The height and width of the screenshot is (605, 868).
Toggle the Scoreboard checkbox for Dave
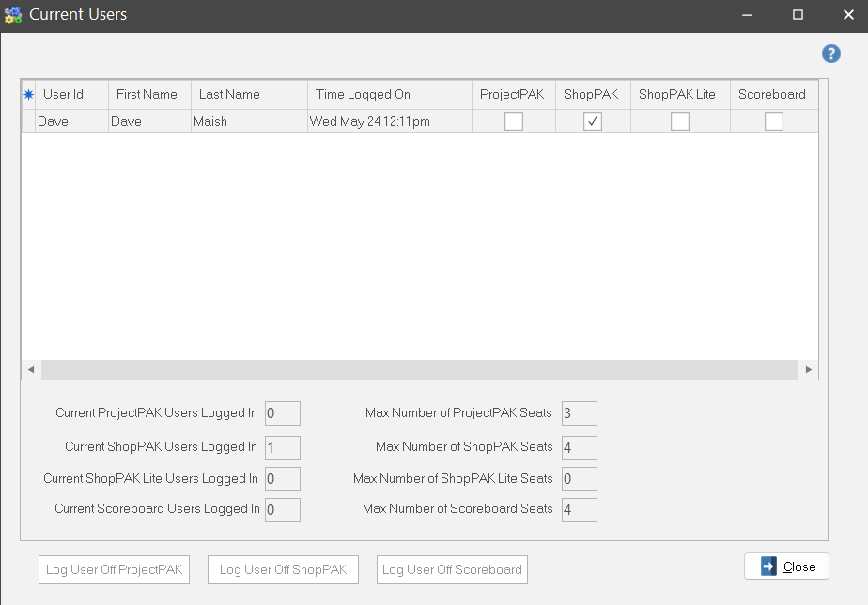pyautogui.click(x=774, y=121)
